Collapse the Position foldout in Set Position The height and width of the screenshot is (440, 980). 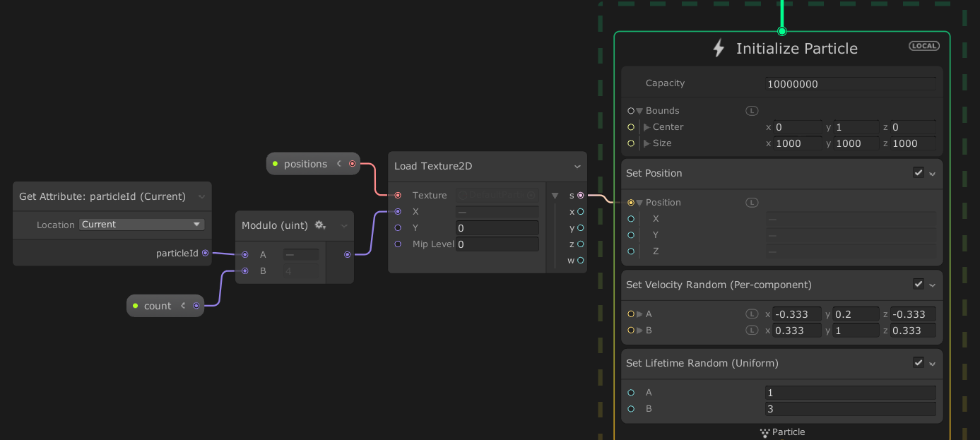click(640, 202)
